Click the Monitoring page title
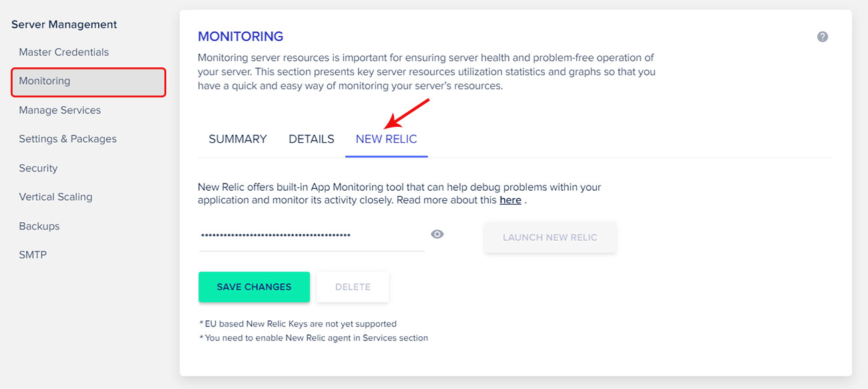Image resolution: width=868 pixels, height=389 pixels. tap(240, 36)
